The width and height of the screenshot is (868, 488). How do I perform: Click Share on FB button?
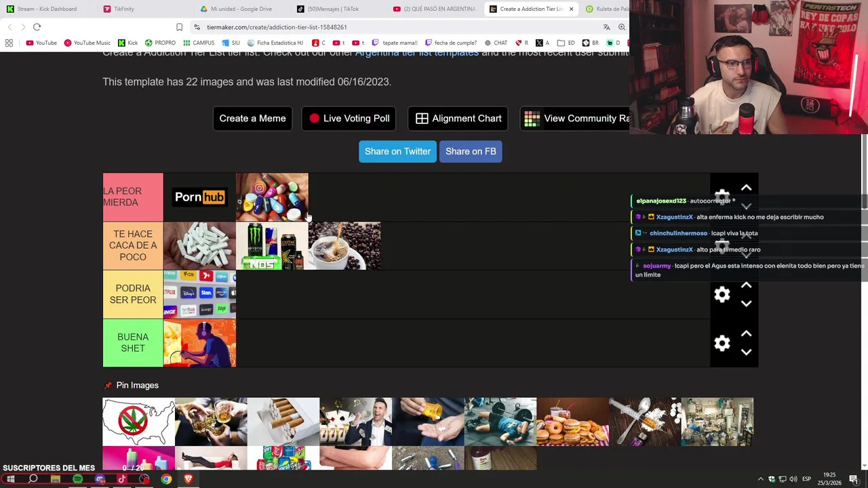[471, 151]
